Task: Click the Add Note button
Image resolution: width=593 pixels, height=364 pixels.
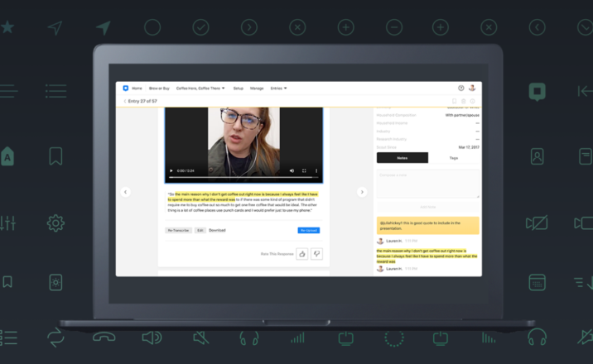Action: point(427,207)
